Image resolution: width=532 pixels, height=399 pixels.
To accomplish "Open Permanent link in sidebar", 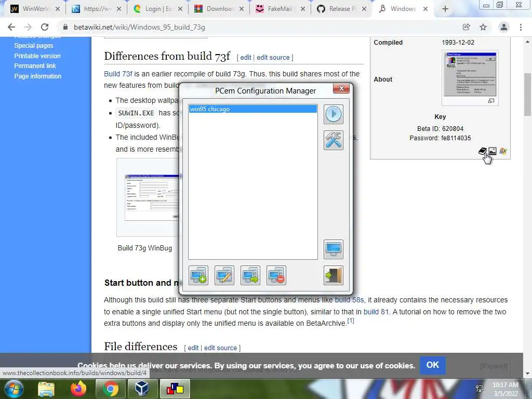I will point(35,66).
